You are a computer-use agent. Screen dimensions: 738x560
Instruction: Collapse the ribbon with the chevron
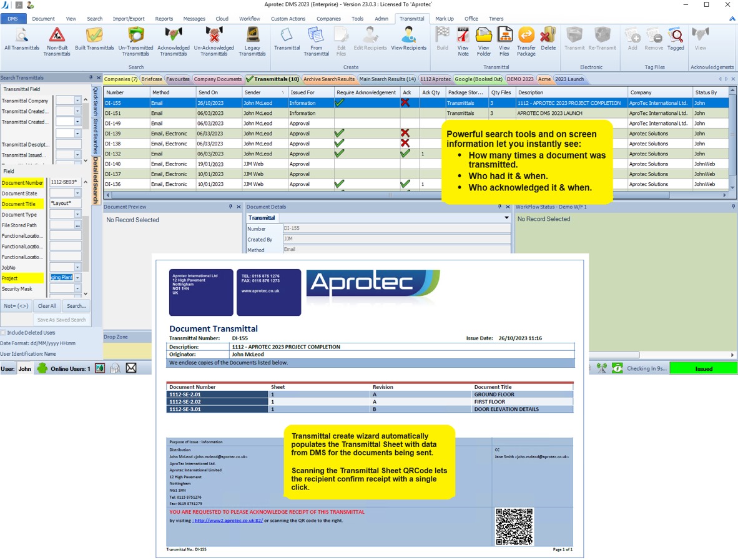click(x=732, y=19)
